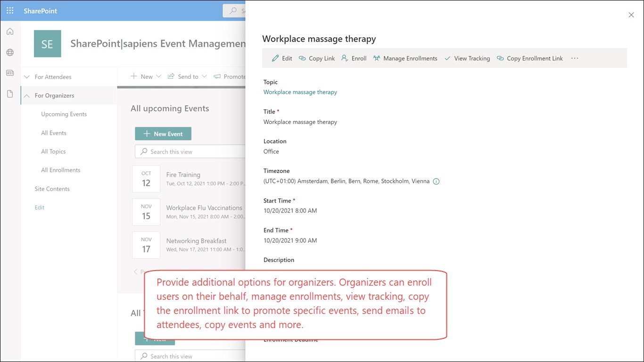Open the My sites globe icon
The height and width of the screenshot is (362, 644).
(x=10, y=52)
